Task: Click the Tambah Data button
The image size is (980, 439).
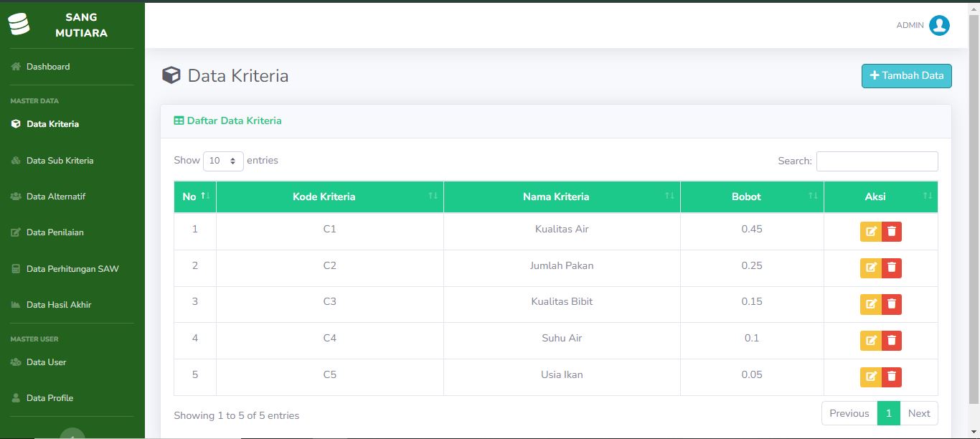Action: pos(907,76)
